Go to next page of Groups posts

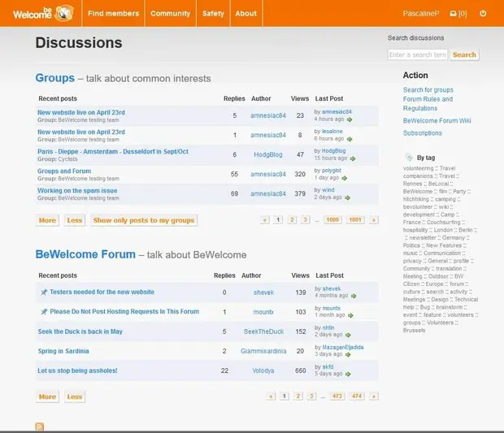coord(373,219)
